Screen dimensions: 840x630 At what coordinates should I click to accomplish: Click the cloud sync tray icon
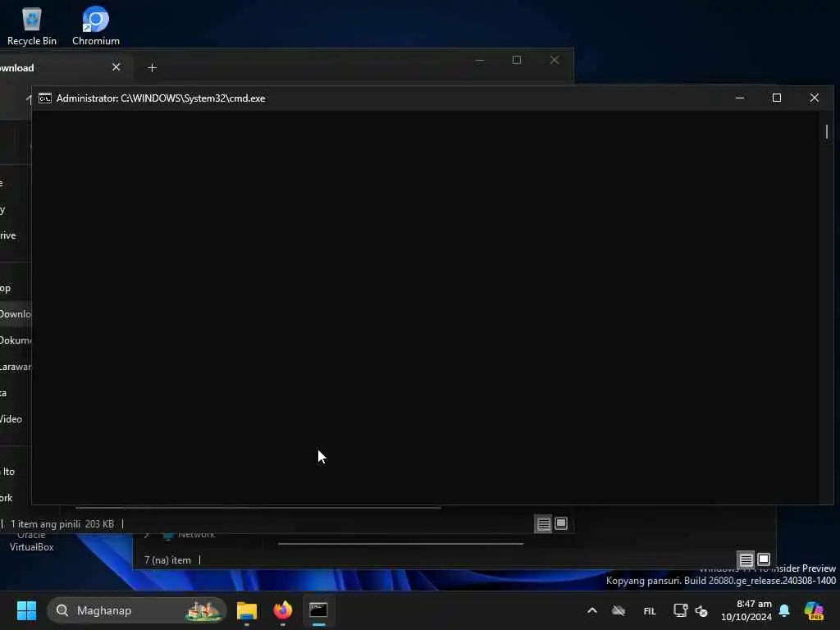(x=619, y=610)
